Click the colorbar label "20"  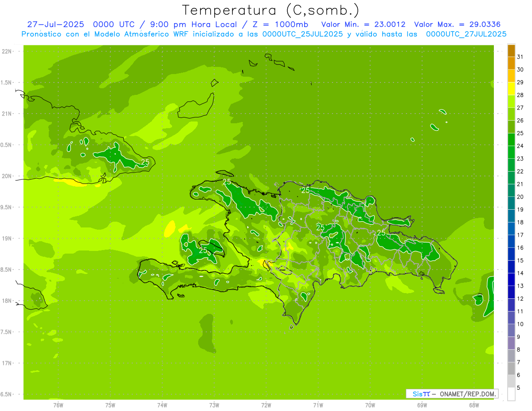click(520, 197)
